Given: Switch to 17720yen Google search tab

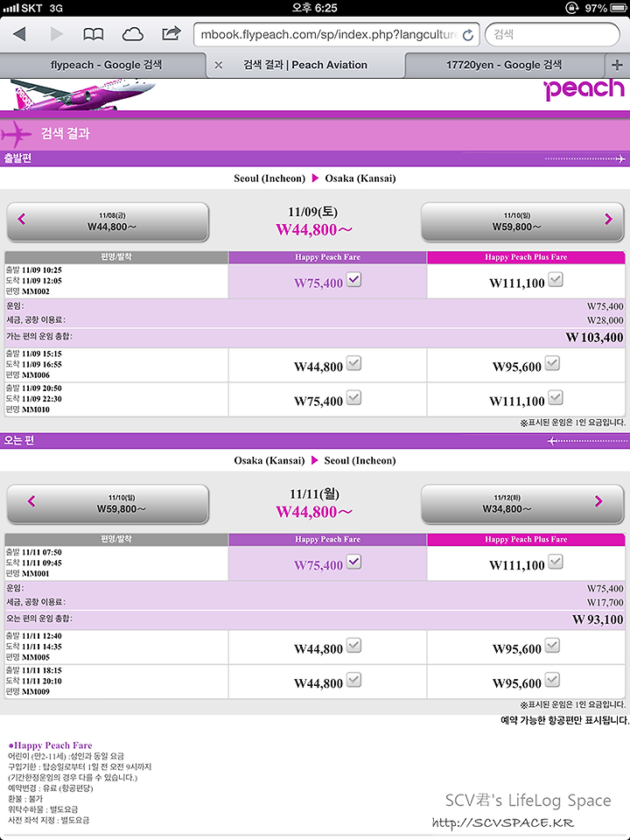Looking at the screenshot, I should click(504, 65).
